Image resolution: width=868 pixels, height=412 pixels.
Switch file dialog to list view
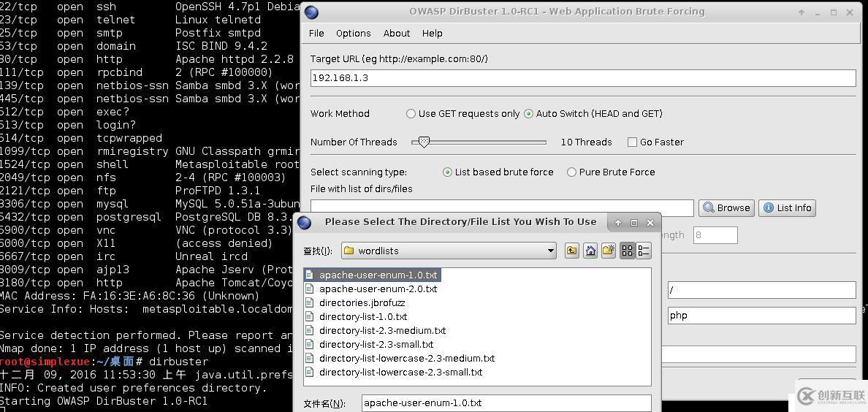[x=628, y=251]
